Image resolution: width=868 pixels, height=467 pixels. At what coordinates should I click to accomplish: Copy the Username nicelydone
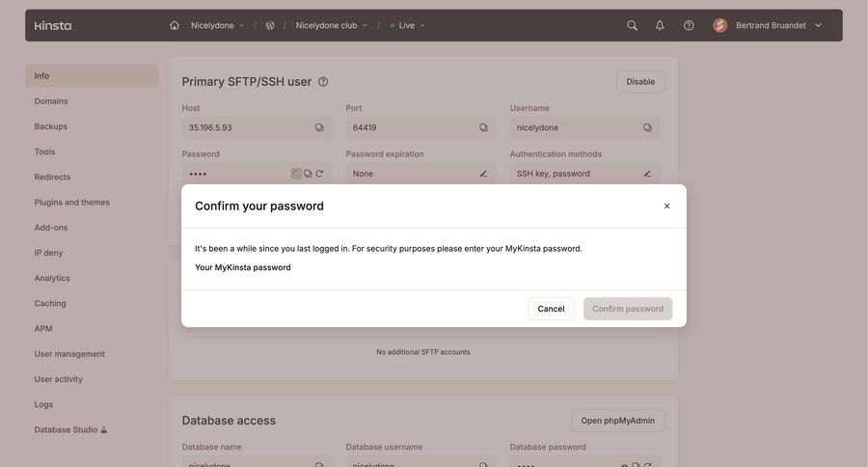point(647,127)
